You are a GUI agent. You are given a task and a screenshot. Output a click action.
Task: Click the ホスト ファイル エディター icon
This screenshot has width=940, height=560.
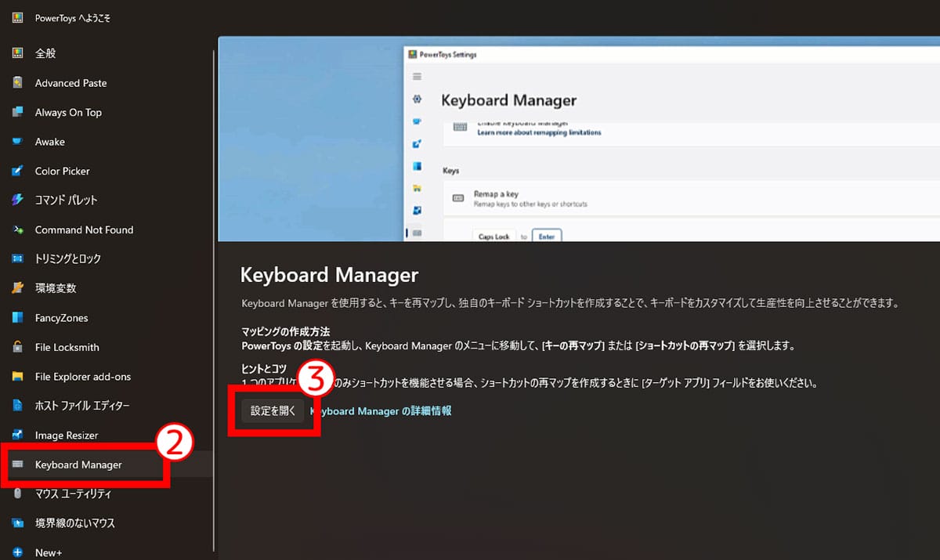pyautogui.click(x=18, y=406)
